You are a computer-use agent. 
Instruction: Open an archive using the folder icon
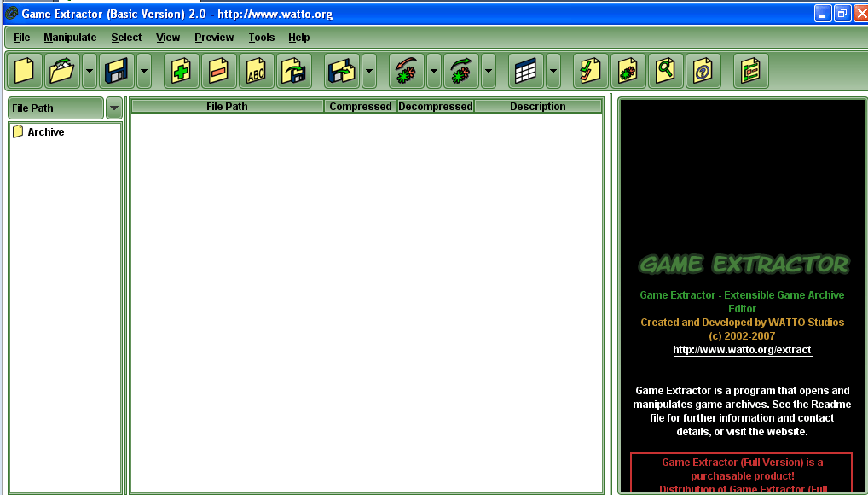pyautogui.click(x=62, y=71)
